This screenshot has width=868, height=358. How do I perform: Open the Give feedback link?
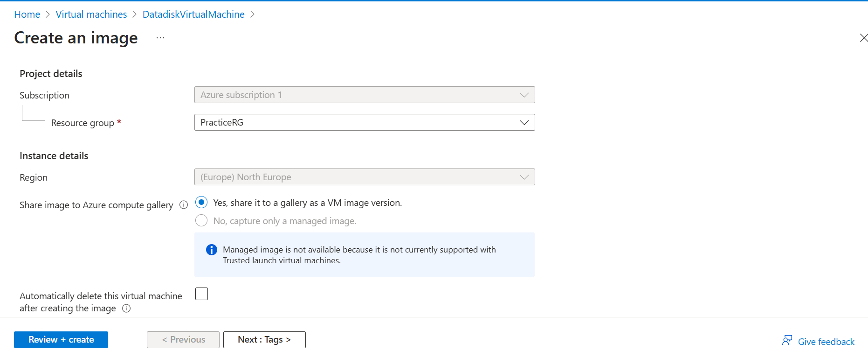[826, 342]
